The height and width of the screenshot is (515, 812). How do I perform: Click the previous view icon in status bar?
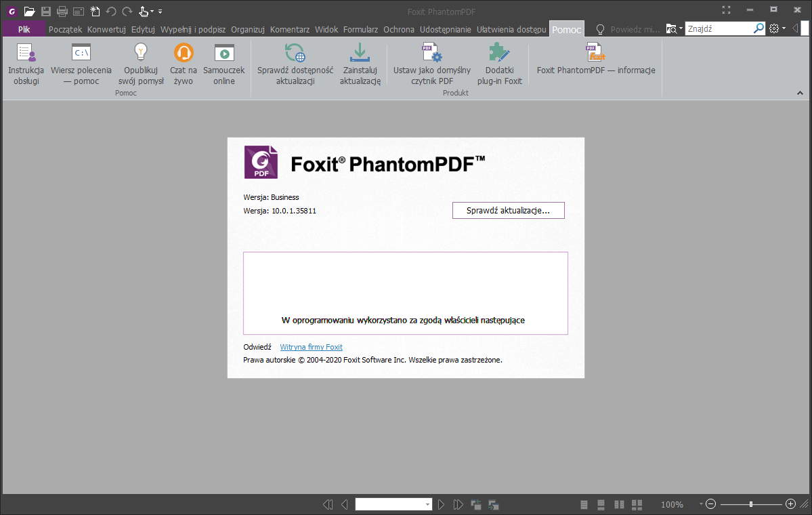point(476,504)
